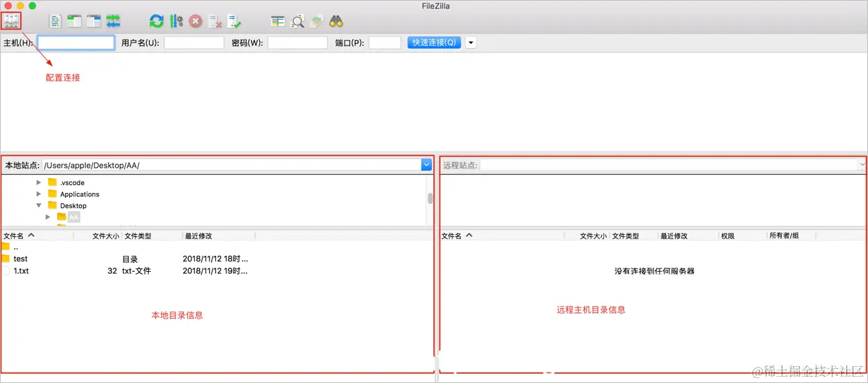Click the disconnect from server icon

click(215, 21)
